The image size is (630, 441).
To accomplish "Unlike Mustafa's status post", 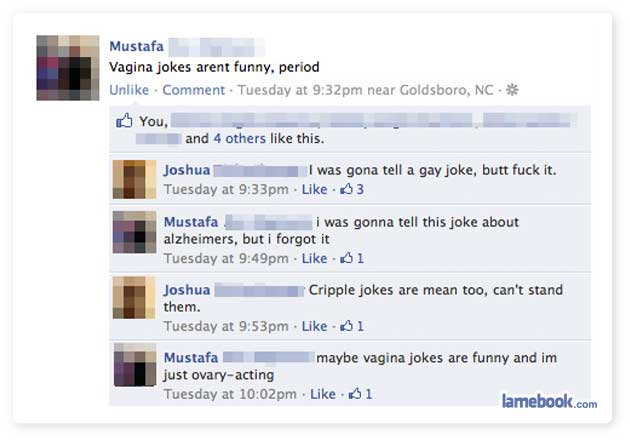I will click(x=129, y=90).
